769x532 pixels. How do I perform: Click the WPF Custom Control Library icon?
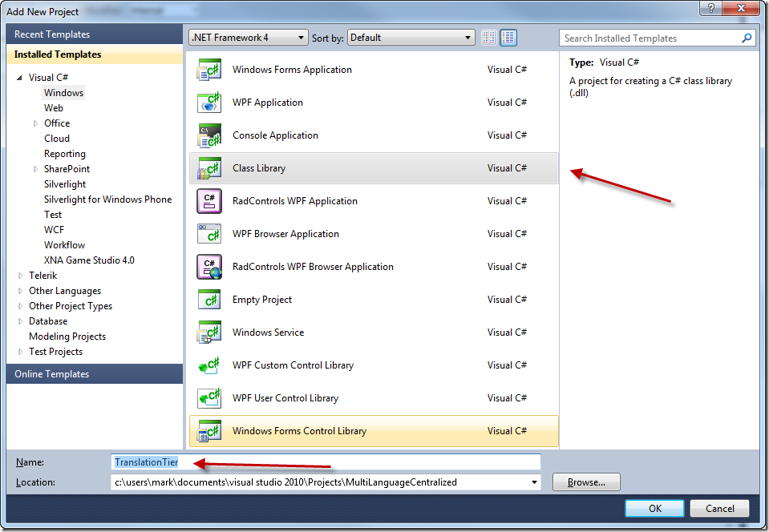coord(209,365)
